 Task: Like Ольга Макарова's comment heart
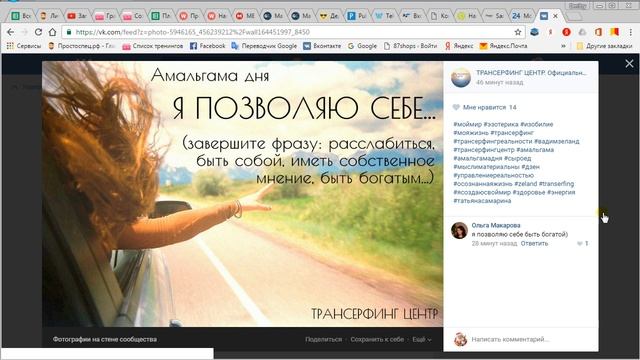pyautogui.click(x=579, y=244)
